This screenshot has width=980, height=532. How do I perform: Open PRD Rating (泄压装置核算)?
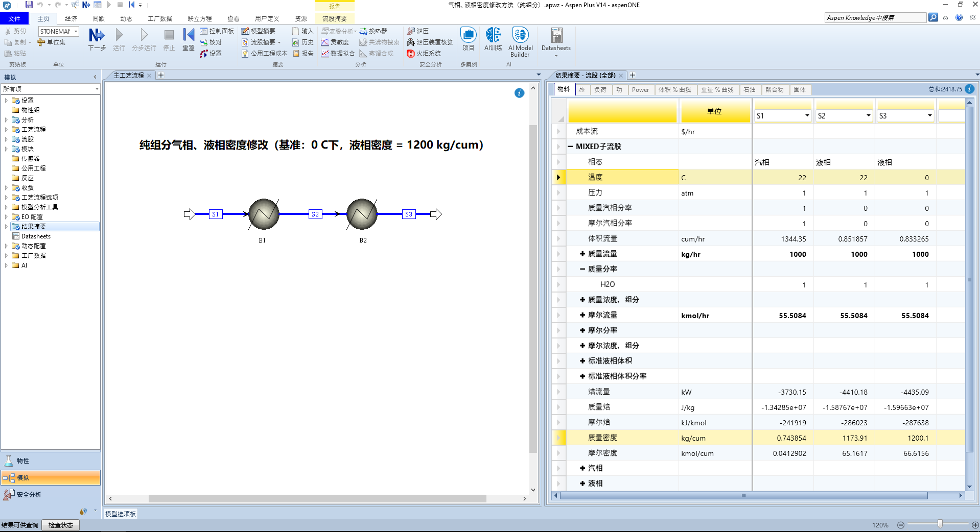[430, 42]
